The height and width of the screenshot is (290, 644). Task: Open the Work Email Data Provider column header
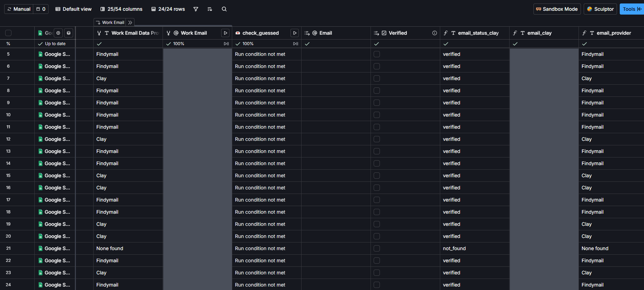(128, 33)
